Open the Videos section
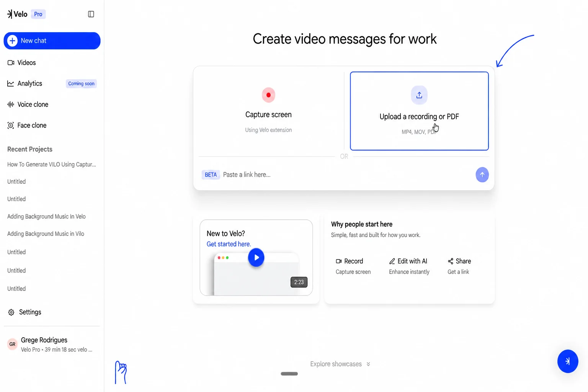 [x=26, y=62]
